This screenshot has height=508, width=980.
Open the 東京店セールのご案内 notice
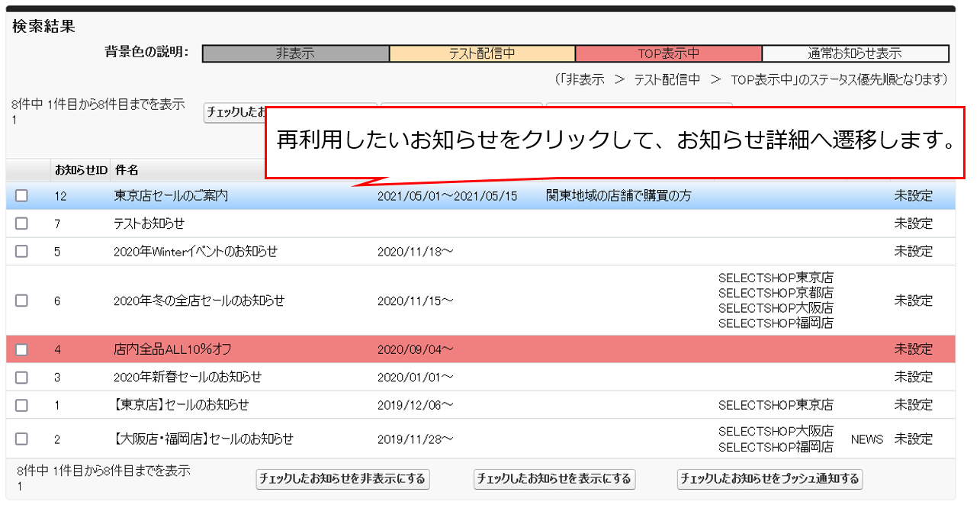click(x=171, y=196)
